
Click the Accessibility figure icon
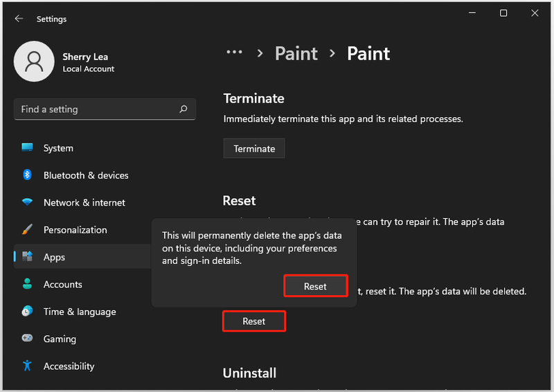coord(27,366)
